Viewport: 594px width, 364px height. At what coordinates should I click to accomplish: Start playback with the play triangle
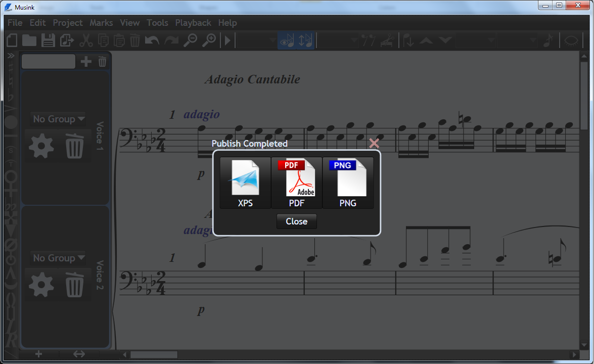click(227, 40)
